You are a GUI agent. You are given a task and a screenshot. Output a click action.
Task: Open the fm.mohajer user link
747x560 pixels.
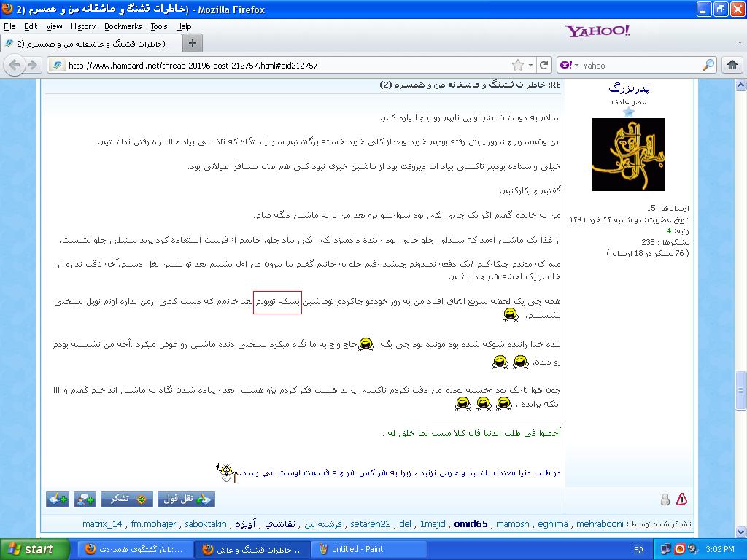pos(153,524)
